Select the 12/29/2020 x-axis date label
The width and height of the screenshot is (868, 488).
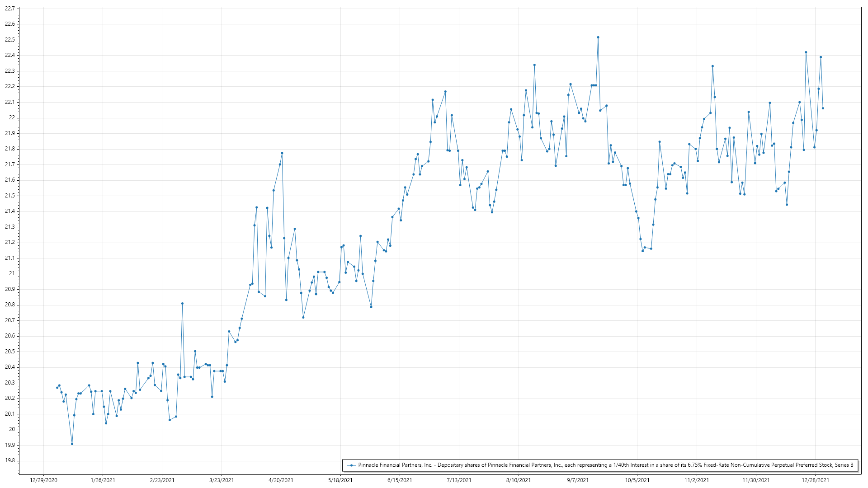[43, 480]
